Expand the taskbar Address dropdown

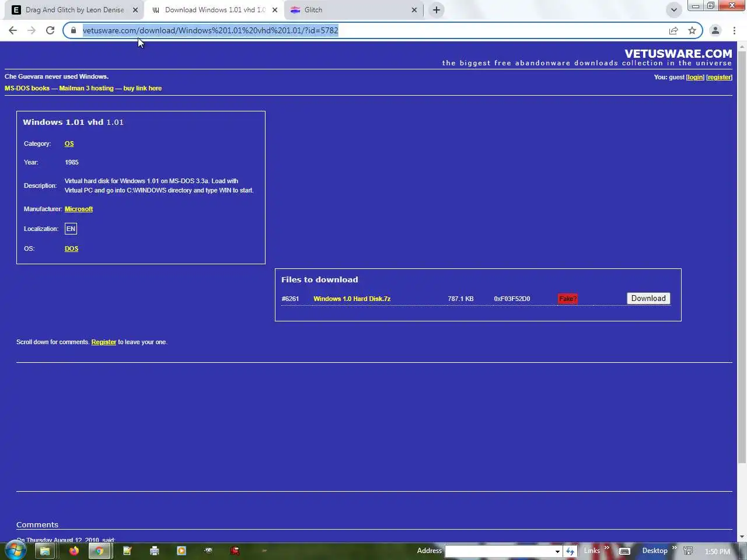tap(557, 551)
